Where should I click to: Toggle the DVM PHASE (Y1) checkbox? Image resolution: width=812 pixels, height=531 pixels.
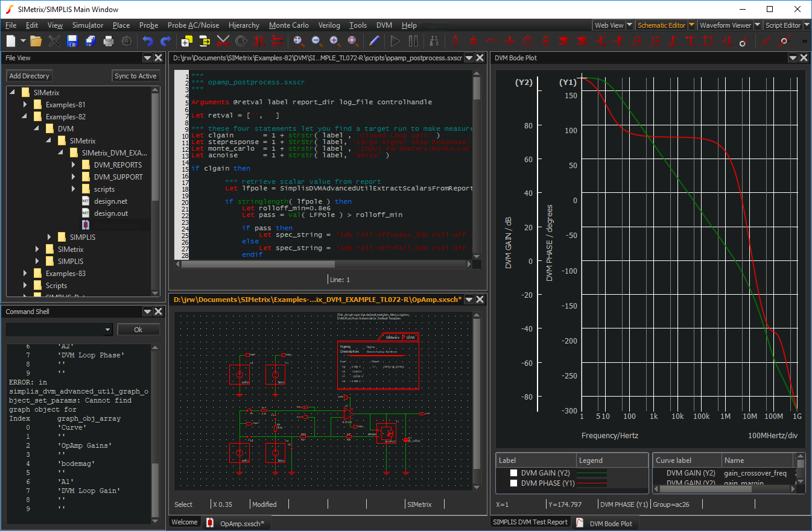[x=514, y=483]
